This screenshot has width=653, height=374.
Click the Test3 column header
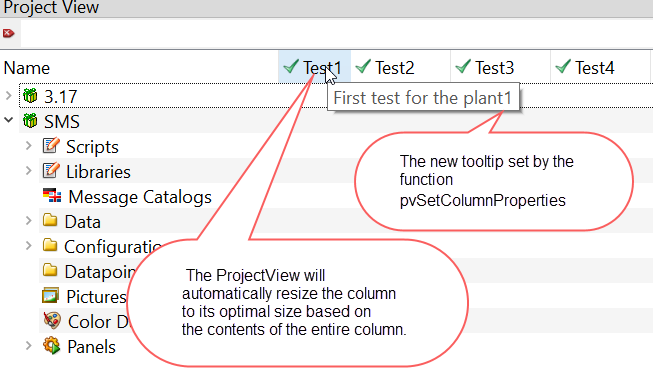tap(501, 67)
